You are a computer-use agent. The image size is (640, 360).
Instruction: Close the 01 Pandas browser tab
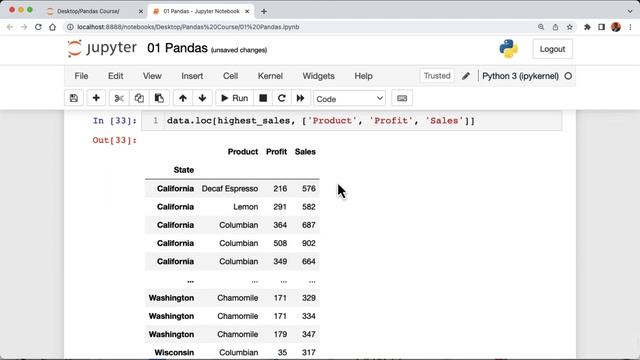tap(247, 11)
